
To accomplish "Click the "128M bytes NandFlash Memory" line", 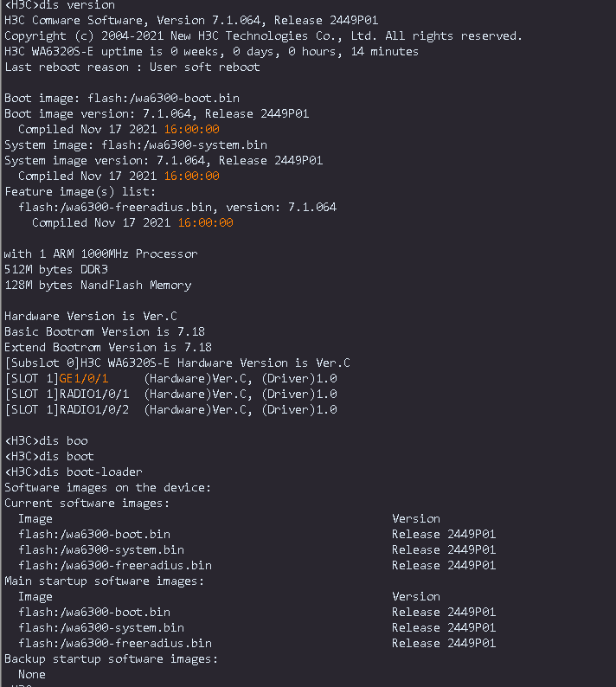I will coord(98,286).
